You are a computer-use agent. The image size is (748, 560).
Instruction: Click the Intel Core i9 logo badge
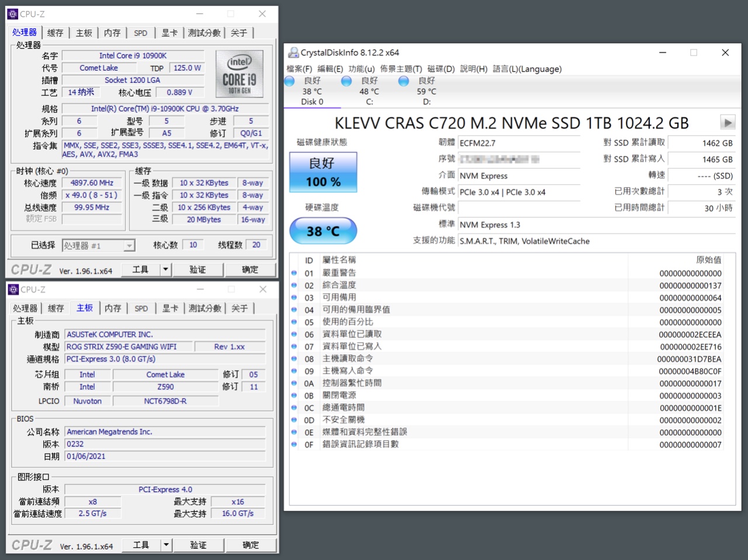click(x=239, y=74)
